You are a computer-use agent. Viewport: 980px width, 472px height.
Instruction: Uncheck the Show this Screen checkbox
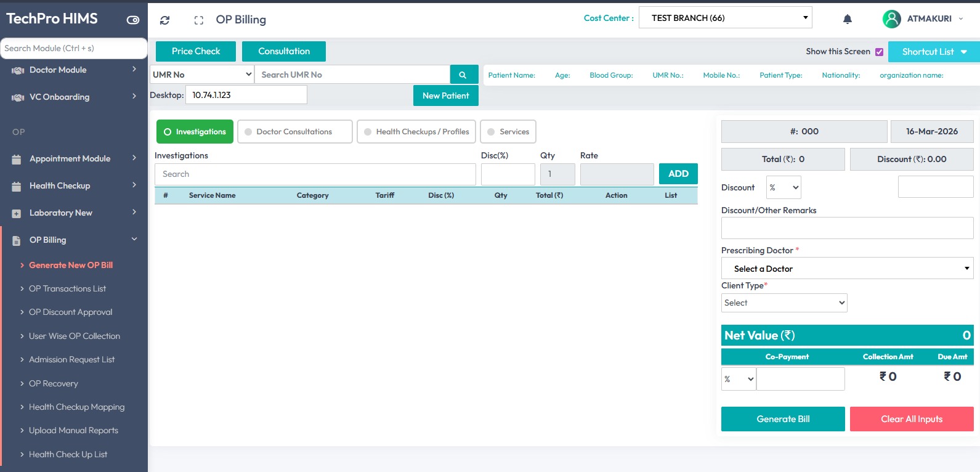click(x=879, y=52)
